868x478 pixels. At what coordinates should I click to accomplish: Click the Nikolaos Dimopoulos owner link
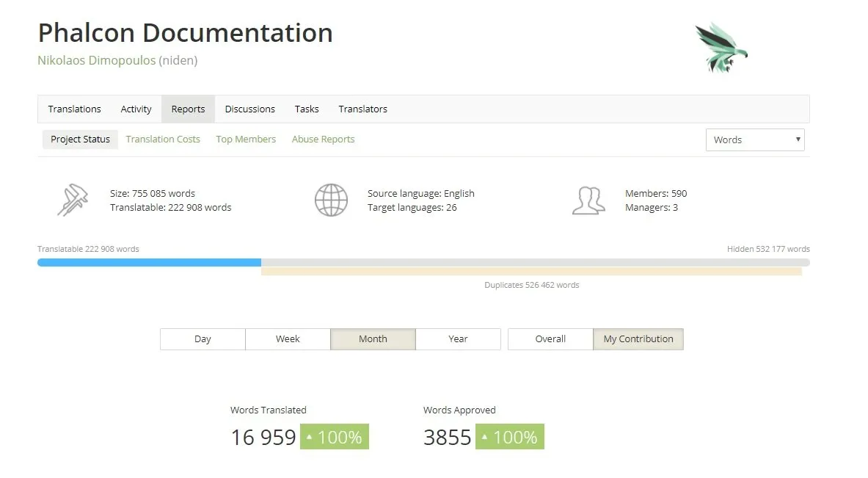[x=97, y=60]
